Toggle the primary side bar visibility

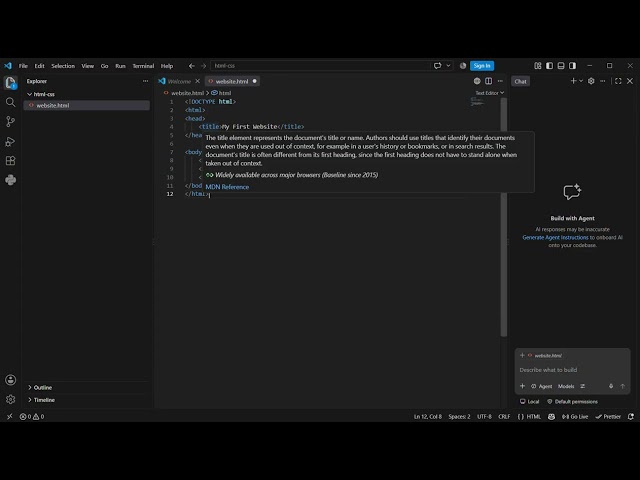[x=549, y=66]
